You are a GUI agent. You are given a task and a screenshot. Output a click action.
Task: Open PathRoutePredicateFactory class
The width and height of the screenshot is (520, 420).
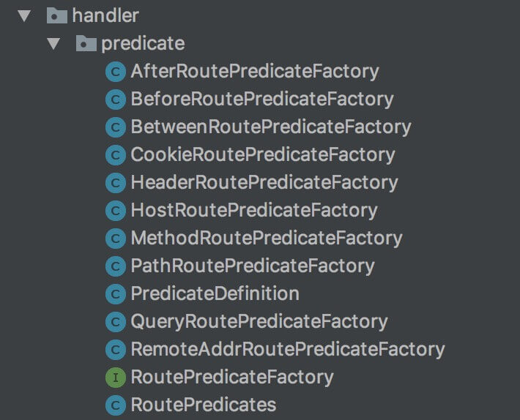coord(252,266)
